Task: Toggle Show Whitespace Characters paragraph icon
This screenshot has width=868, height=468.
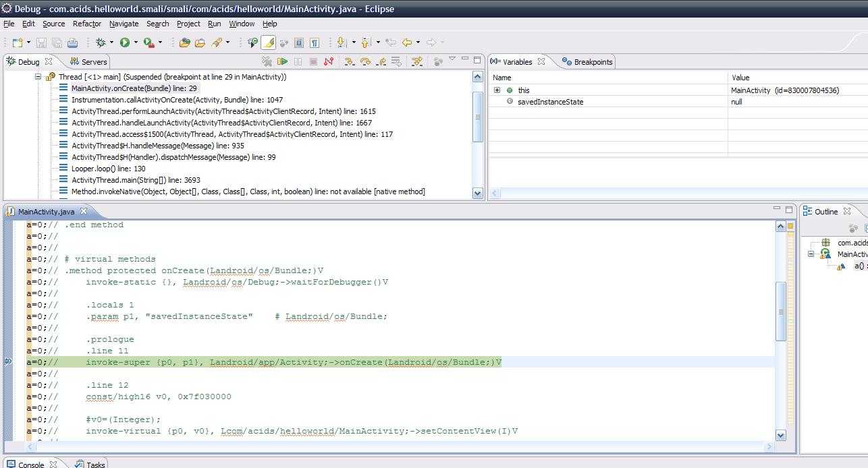Action: (x=315, y=42)
